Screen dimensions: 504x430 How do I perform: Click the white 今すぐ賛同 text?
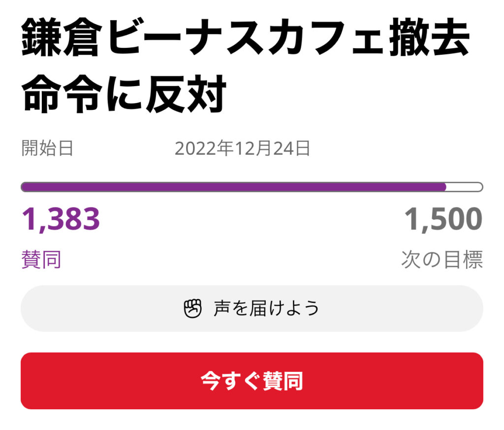[x=252, y=381]
